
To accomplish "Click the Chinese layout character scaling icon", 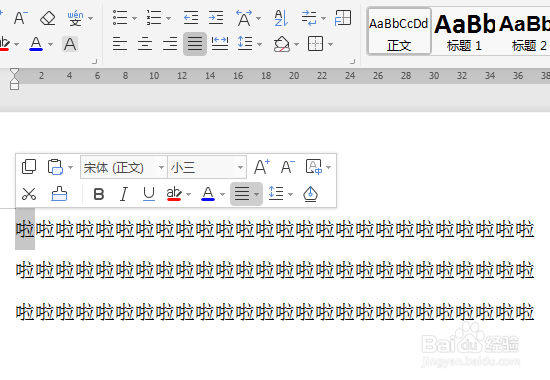I will [x=244, y=18].
